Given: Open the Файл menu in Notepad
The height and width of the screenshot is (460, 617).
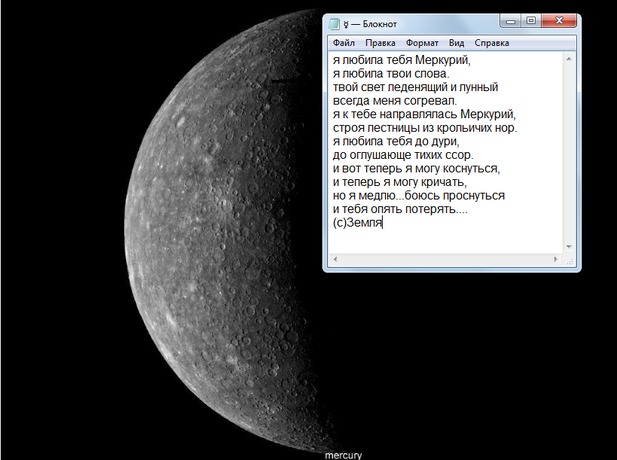Looking at the screenshot, I should [344, 43].
